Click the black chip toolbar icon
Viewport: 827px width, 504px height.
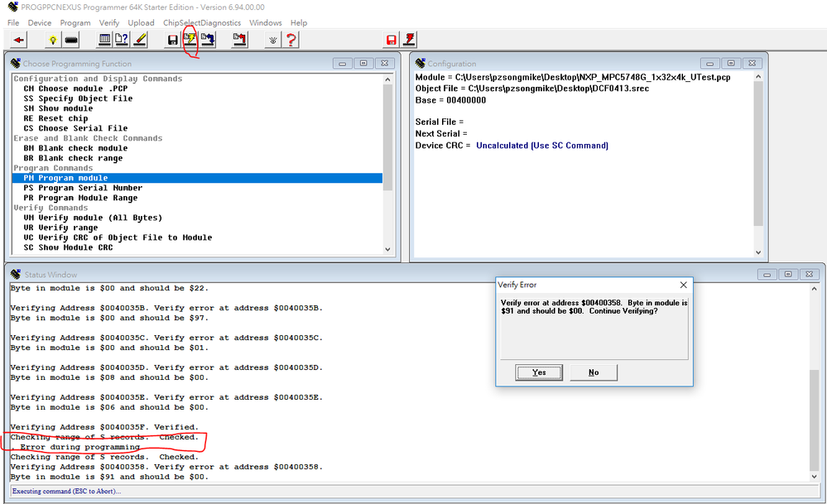point(71,40)
